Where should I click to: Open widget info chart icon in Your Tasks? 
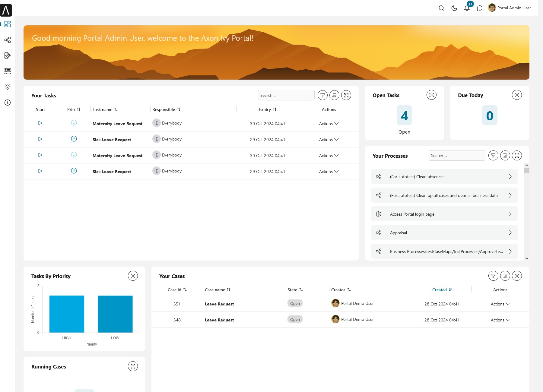click(x=334, y=95)
